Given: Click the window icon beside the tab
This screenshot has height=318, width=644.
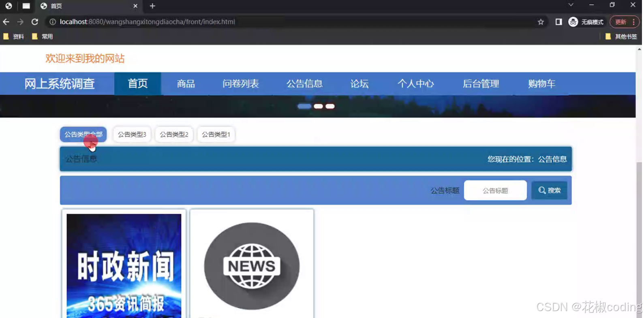Looking at the screenshot, I should (x=26, y=6).
